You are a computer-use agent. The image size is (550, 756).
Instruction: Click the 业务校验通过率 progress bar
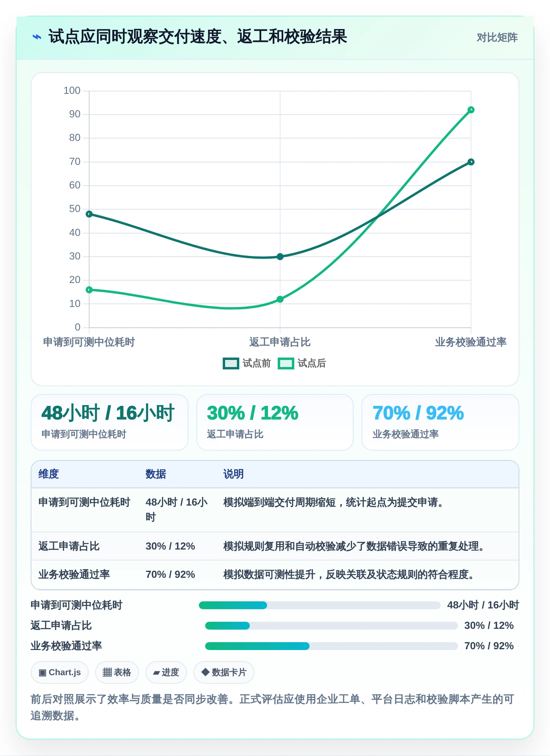click(x=332, y=646)
